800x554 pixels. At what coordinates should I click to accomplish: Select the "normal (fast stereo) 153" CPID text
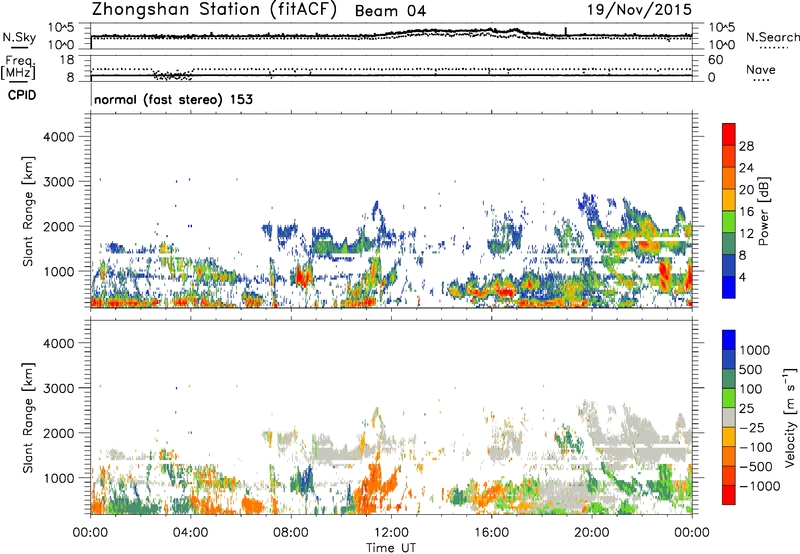tap(173, 99)
